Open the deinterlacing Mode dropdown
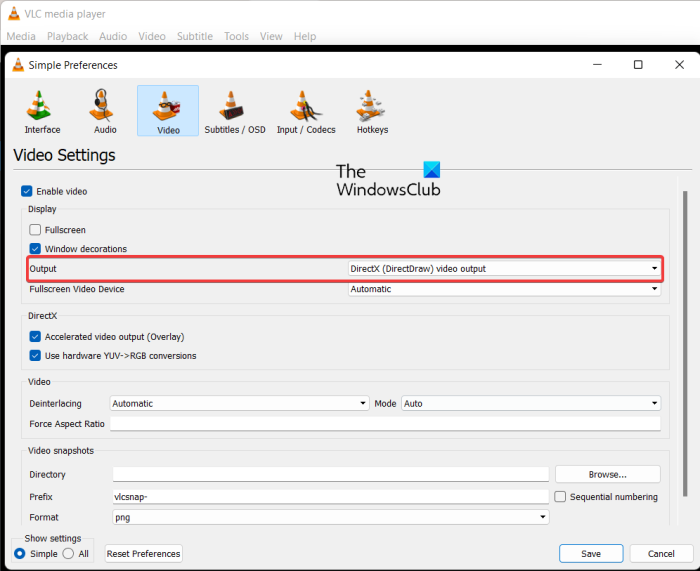The height and width of the screenshot is (571, 700). (531, 404)
